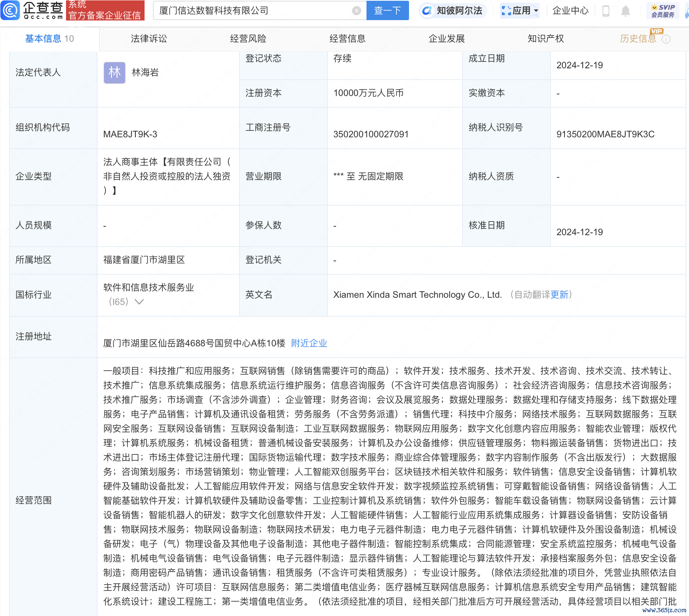689x616 pixels.
Task: Expand the 应用 dropdown menu
Action: point(520,11)
